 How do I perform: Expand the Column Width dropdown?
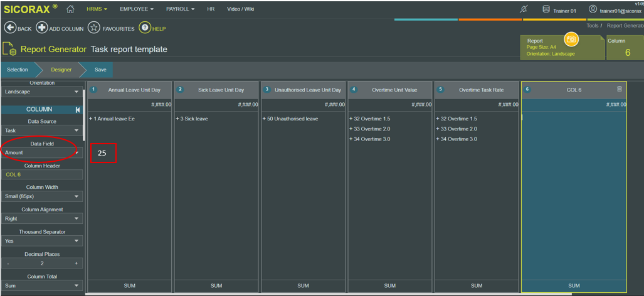tap(42, 196)
